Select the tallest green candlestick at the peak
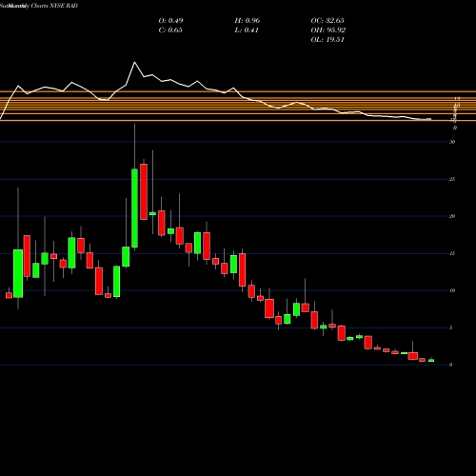Screen dimensions: 476x476 pos(134,208)
